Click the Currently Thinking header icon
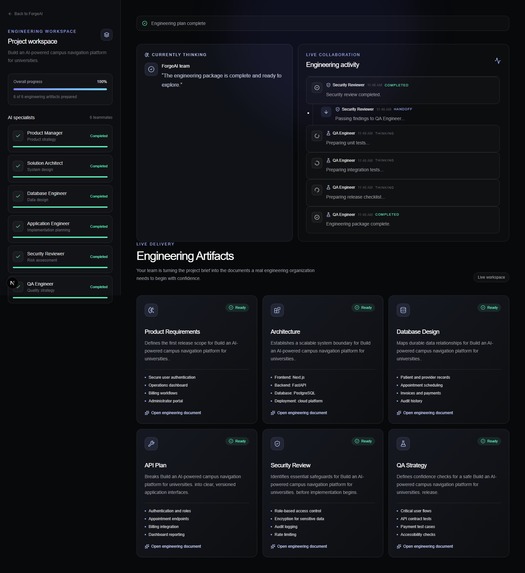Screen dimensions: 525x573 coord(147,55)
